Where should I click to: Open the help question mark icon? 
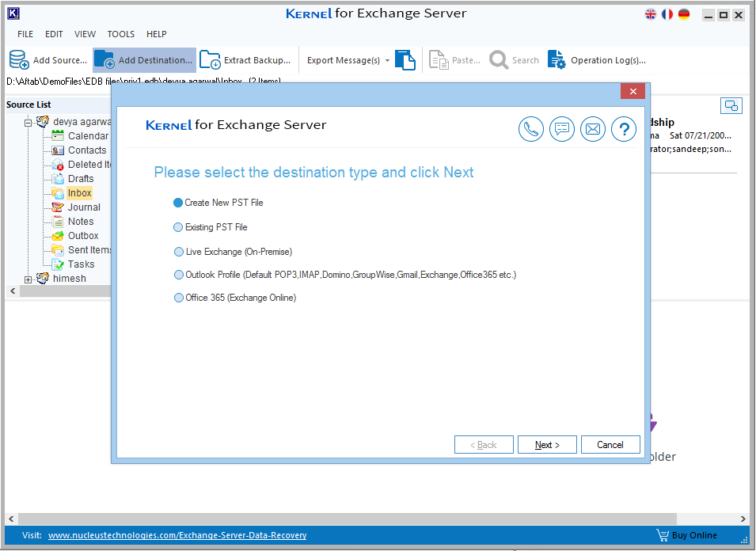click(624, 129)
